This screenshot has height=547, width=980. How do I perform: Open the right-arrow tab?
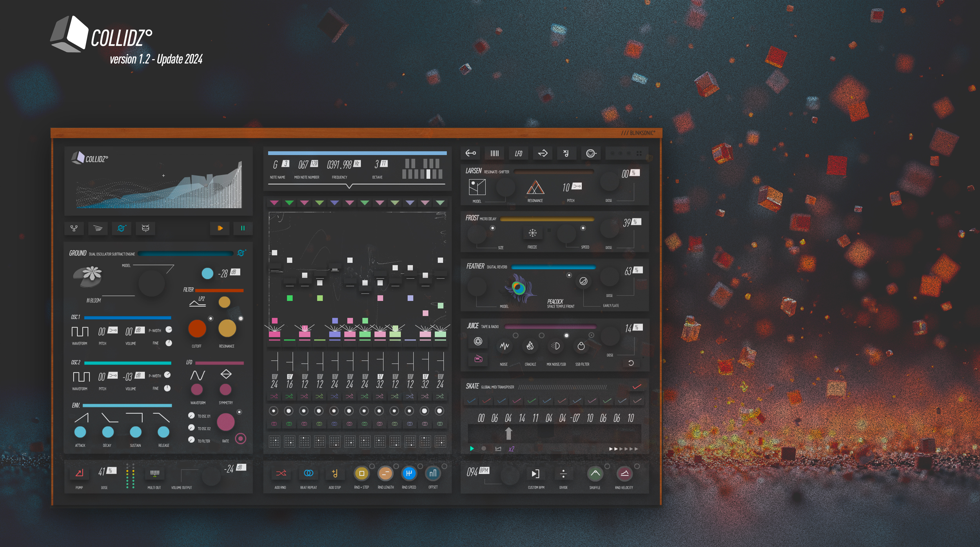[543, 153]
